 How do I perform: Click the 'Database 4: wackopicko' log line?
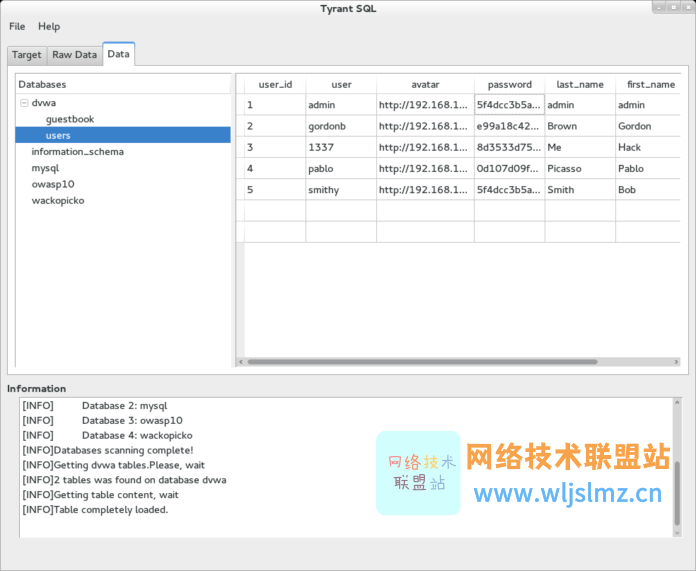pos(107,436)
